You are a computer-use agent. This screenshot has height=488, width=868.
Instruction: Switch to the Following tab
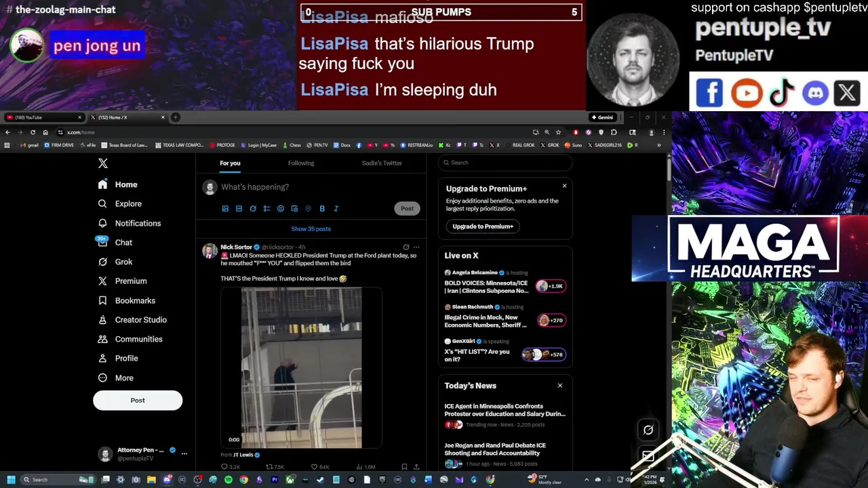tap(301, 163)
